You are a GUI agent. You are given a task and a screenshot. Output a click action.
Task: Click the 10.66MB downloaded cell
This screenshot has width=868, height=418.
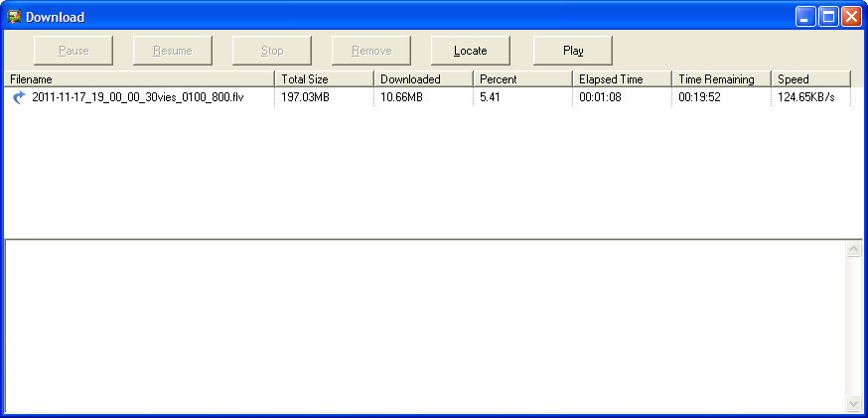click(402, 98)
